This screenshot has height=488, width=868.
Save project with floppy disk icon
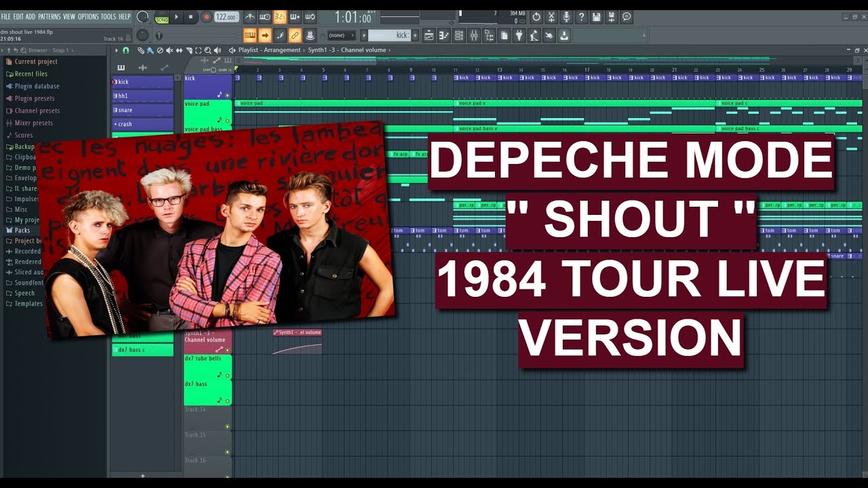point(596,17)
